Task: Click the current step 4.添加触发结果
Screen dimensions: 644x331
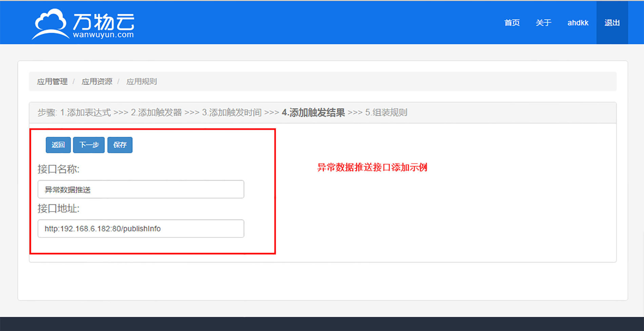Action: pyautogui.click(x=313, y=113)
